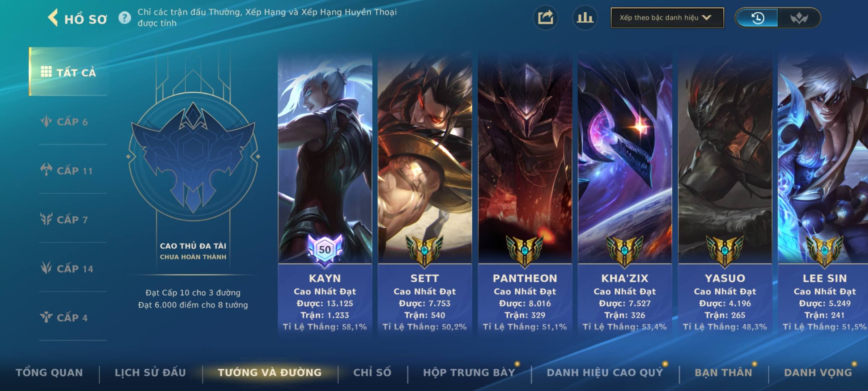Switch to the clock history view toggle
Screen dimensions: 868x391
[x=757, y=18]
